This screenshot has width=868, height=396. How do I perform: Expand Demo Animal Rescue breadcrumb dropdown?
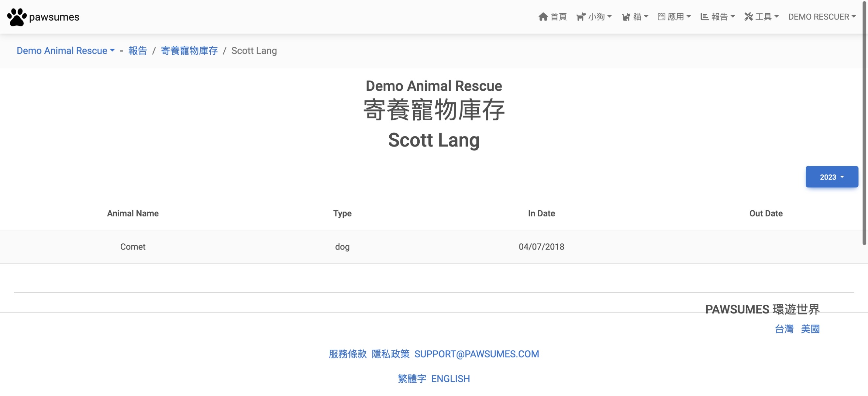[x=66, y=51]
